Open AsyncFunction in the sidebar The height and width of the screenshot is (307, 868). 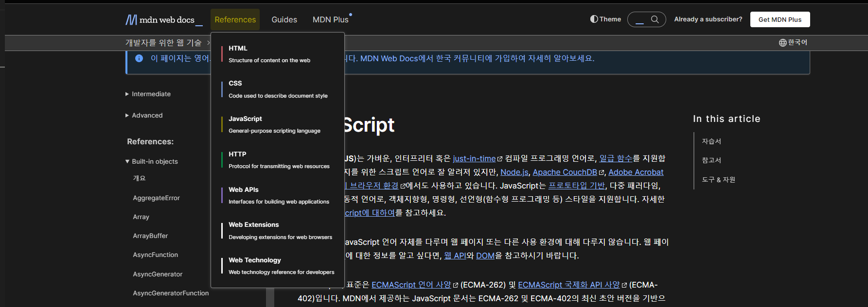pos(156,255)
